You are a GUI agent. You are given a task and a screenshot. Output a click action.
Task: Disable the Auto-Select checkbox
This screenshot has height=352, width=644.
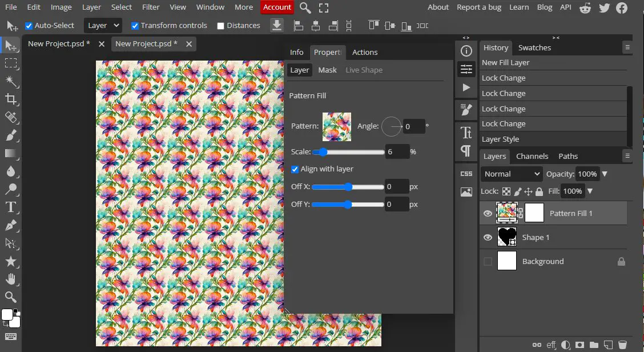(29, 25)
